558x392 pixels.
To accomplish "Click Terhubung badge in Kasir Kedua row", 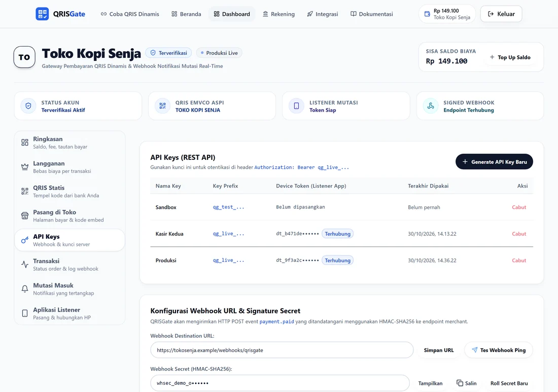I will (x=337, y=234).
